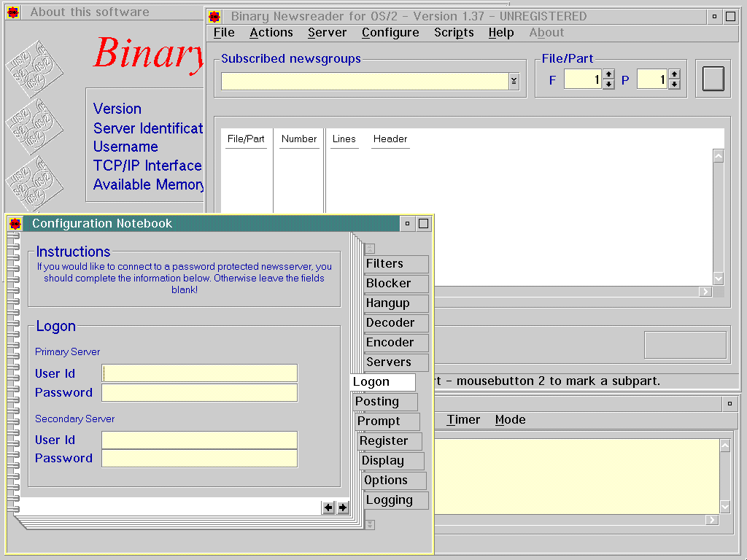Maximize the Binary Newsreader main window
747x560 pixels.
coord(730,17)
